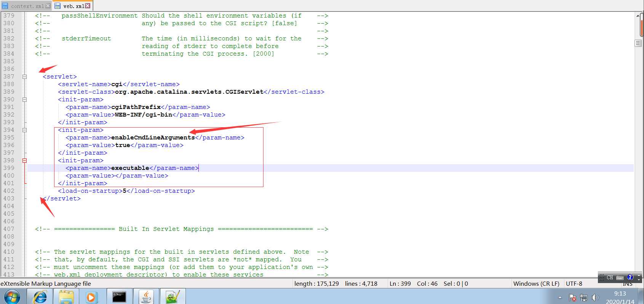Image resolution: width=644 pixels, height=304 pixels.
Task: Open the Windows Start menu
Action: click(12, 296)
